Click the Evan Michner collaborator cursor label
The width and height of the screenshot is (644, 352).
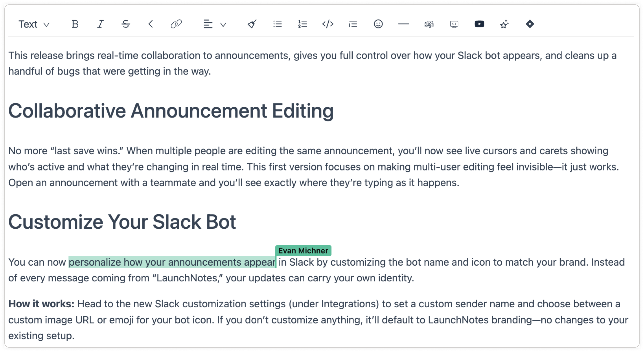[x=303, y=250]
